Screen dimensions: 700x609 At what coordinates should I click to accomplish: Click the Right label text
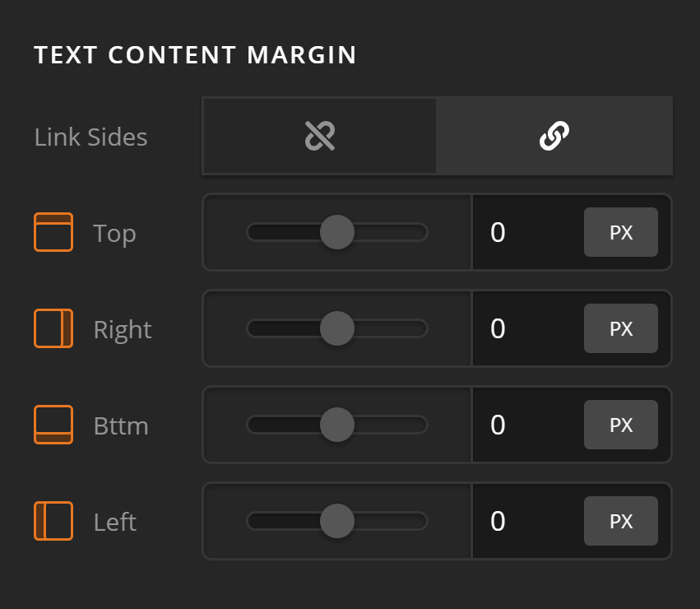click(122, 329)
